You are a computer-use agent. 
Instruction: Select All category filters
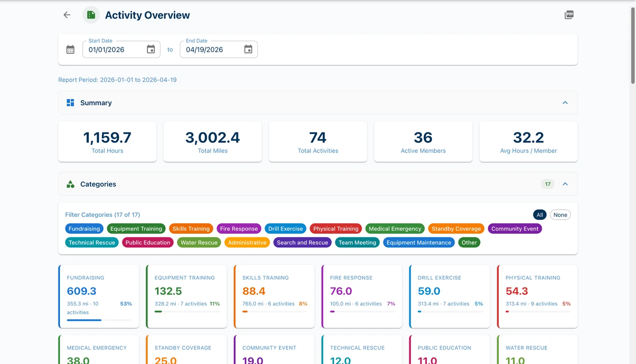pyautogui.click(x=540, y=215)
